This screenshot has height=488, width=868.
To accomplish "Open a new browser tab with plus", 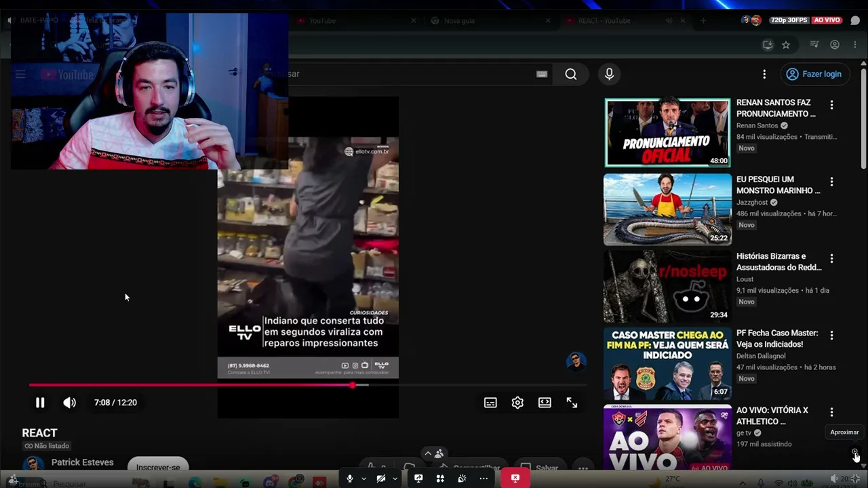I will (x=703, y=20).
